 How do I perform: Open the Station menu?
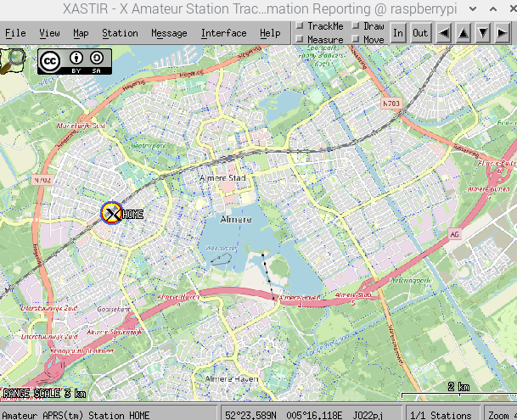(x=120, y=33)
